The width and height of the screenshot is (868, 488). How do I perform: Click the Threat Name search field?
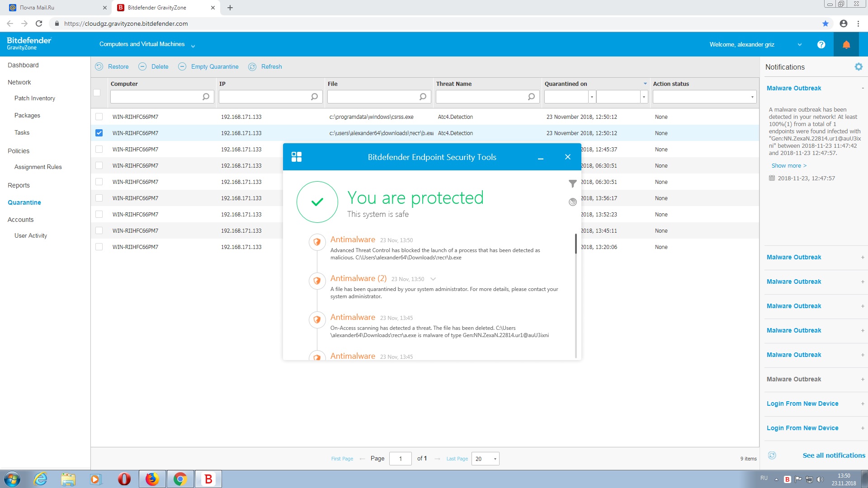481,97
